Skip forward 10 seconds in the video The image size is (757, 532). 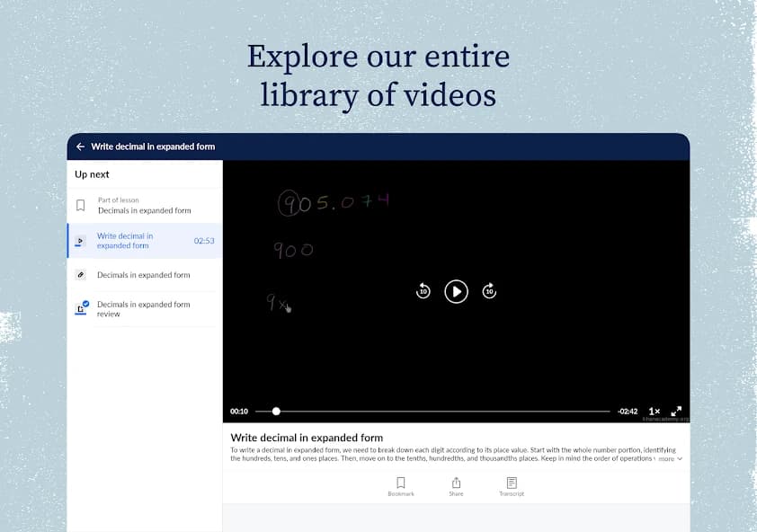[x=489, y=291]
